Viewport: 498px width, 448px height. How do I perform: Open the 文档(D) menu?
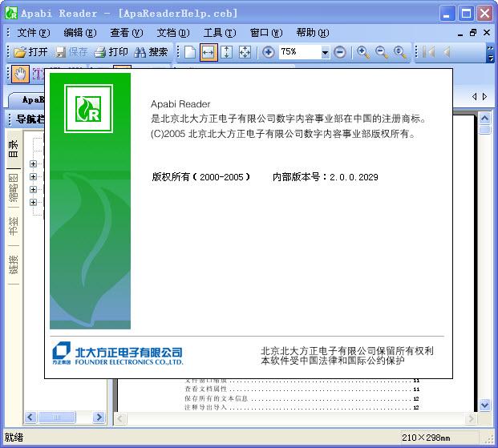pyautogui.click(x=173, y=33)
